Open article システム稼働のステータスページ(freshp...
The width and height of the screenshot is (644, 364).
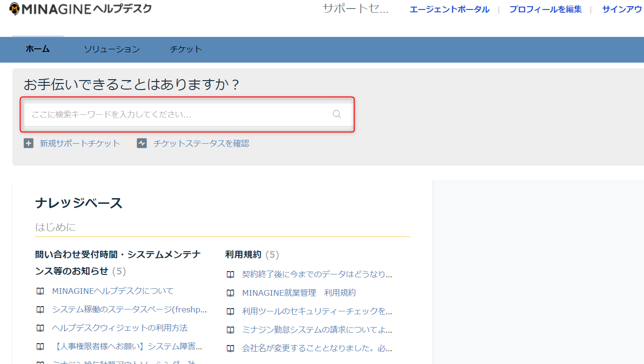(x=130, y=309)
